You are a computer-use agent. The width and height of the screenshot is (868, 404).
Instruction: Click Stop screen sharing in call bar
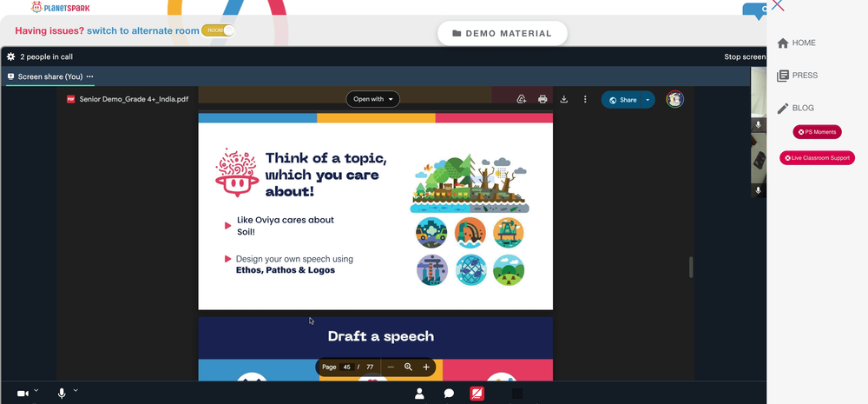[745, 56]
